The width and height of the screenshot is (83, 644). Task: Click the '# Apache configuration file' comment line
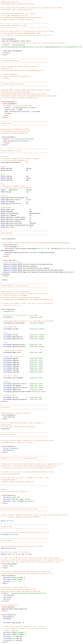[x=9, y=2]
